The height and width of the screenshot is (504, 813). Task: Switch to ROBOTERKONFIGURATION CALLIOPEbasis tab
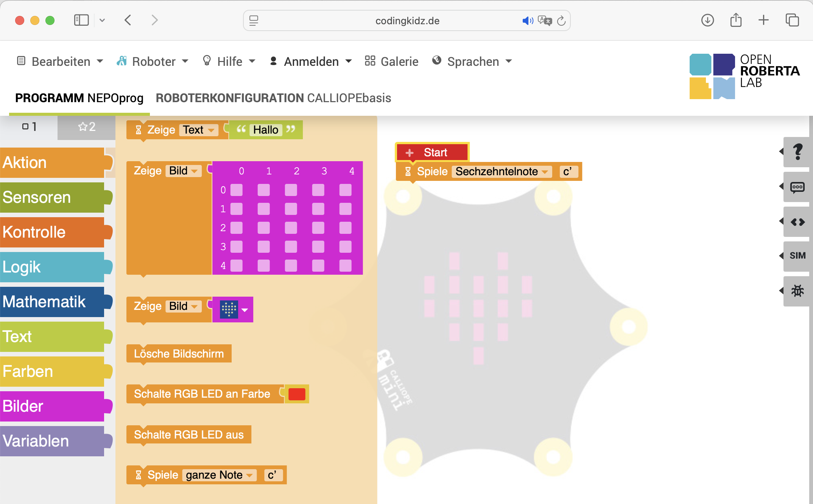point(273,98)
